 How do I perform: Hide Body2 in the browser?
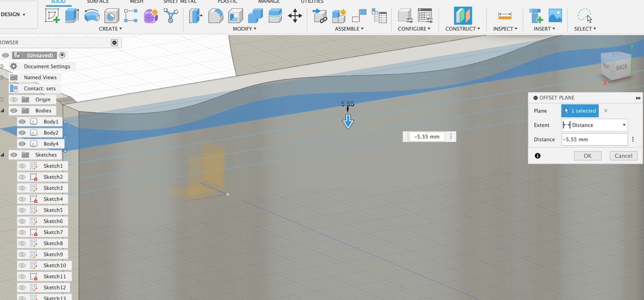pyautogui.click(x=22, y=132)
